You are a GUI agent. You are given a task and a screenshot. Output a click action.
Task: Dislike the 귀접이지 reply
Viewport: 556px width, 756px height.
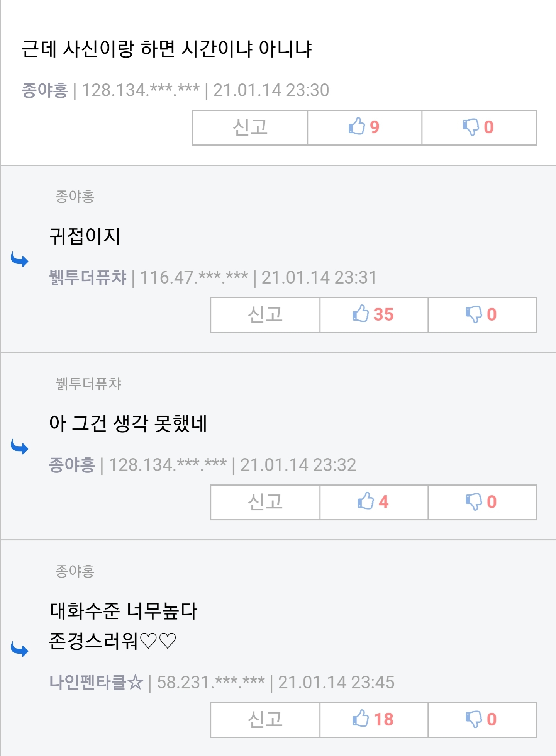474,314
